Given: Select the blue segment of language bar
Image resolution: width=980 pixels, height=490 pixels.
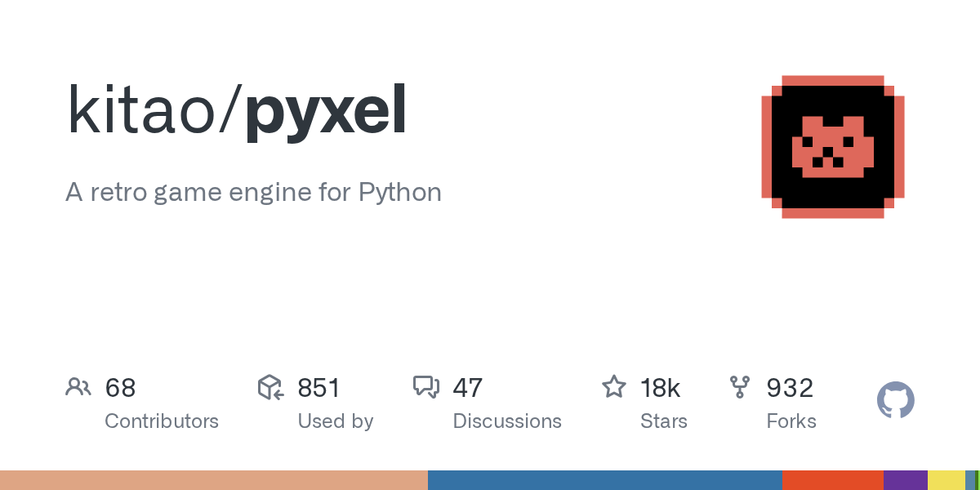Looking at the screenshot, I should [605, 480].
